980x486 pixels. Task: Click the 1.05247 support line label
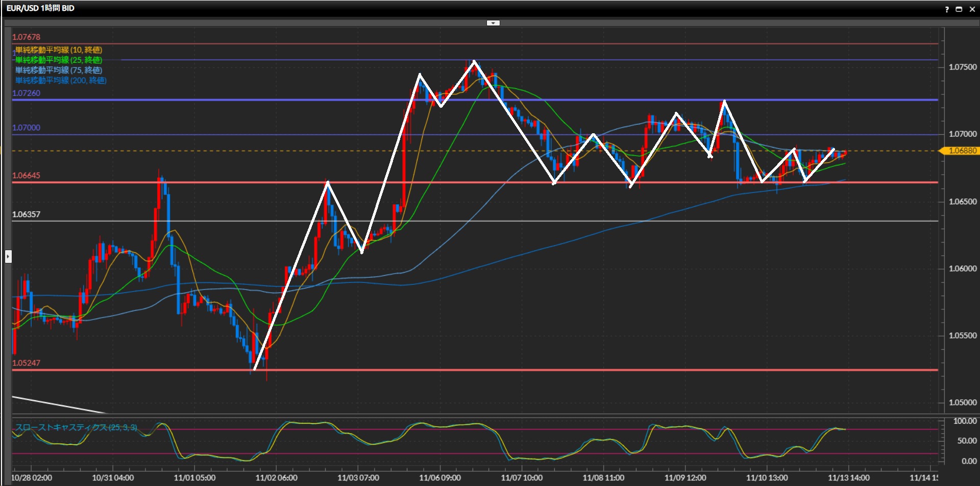(26, 363)
